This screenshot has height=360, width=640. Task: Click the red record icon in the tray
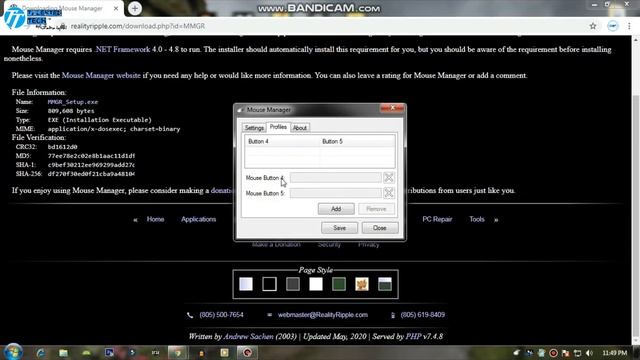(553, 353)
